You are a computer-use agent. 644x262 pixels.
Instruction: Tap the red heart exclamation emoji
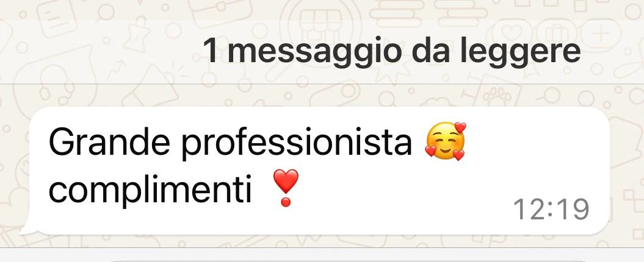click(x=286, y=188)
